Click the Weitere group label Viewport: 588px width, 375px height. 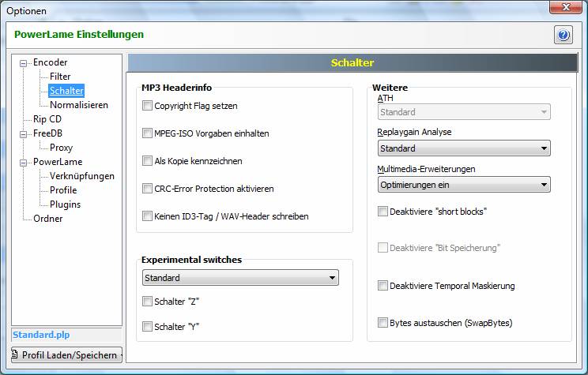click(390, 88)
